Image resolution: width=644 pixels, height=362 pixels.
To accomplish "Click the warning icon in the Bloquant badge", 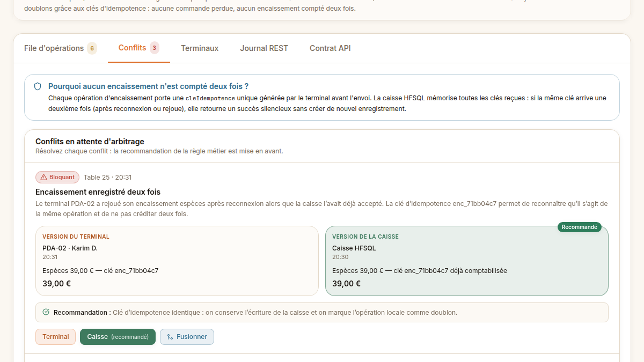I will coord(44,178).
